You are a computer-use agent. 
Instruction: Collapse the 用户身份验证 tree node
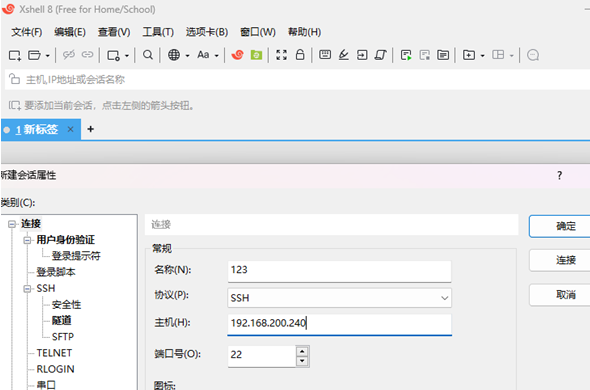[x=27, y=240]
